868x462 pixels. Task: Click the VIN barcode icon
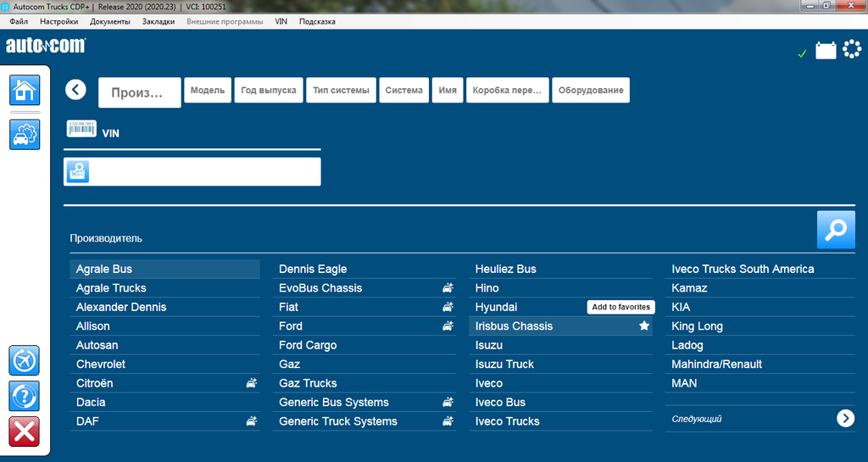pos(81,128)
